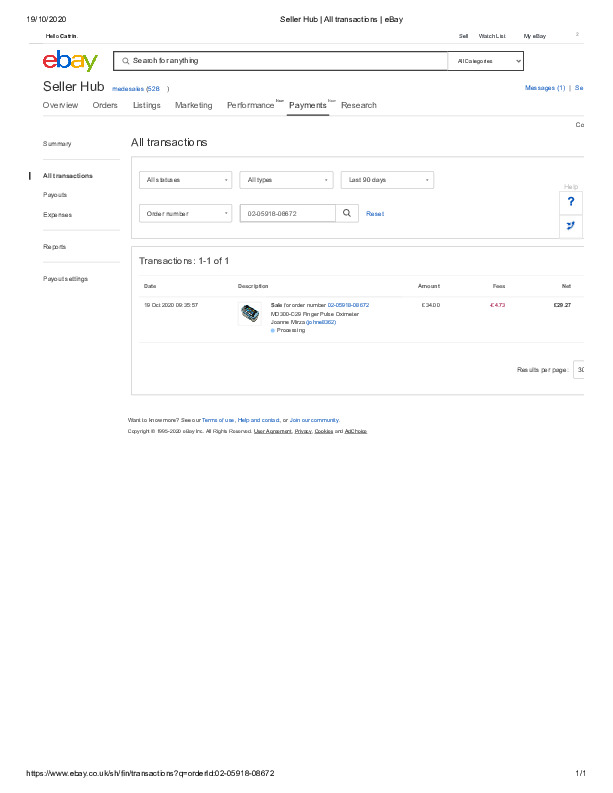613x793 pixels.
Task: Open the Performance tab
Action: click(x=250, y=105)
